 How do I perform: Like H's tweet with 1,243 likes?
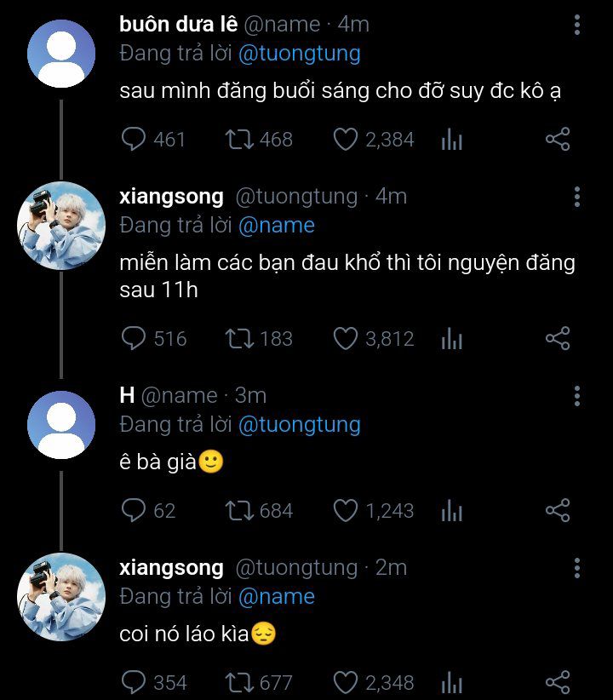345,510
